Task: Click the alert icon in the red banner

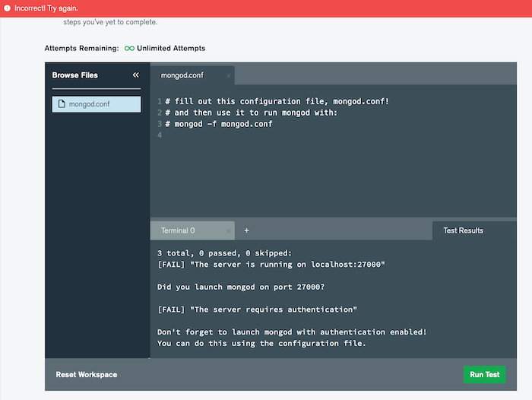Action: 7,8
